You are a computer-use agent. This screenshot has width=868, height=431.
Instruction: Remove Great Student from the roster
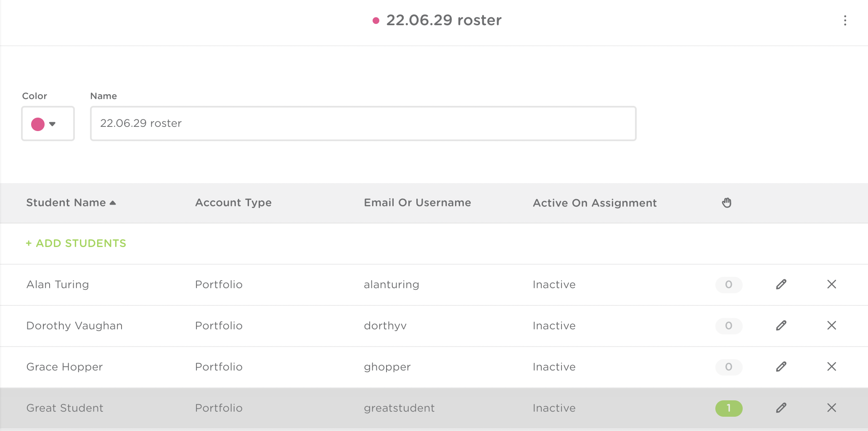pyautogui.click(x=831, y=408)
